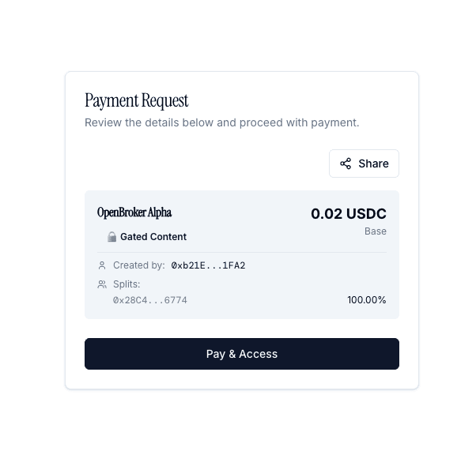Click the Payment Request heading
This screenshot has width=476, height=451.
point(137,101)
